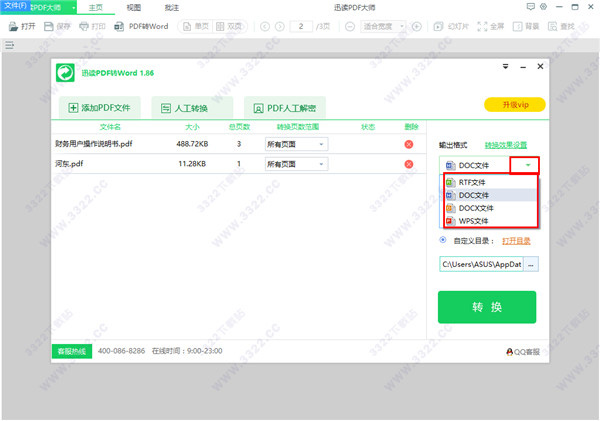The width and height of the screenshot is (600, 421).
Task: Open page range dropdown for 财务用户操作说明书.pdf
Action: (321, 144)
